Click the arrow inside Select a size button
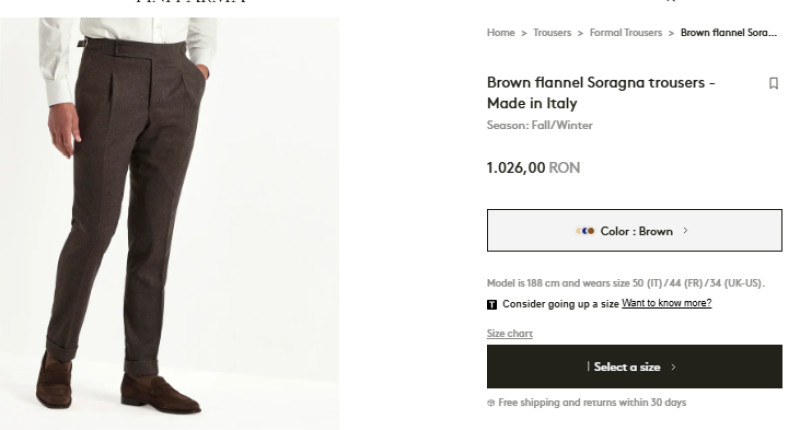Screen dimensions: 800x430 (674, 367)
